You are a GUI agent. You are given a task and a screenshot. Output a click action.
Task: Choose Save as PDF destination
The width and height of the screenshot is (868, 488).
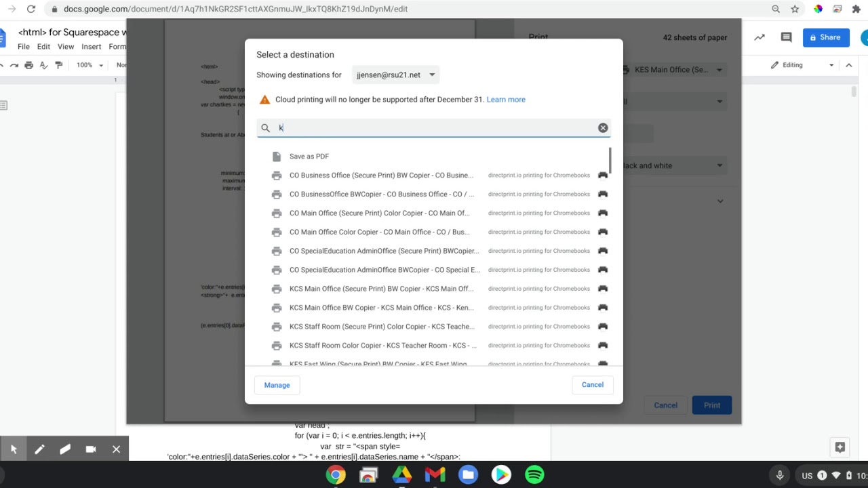[x=433, y=157]
